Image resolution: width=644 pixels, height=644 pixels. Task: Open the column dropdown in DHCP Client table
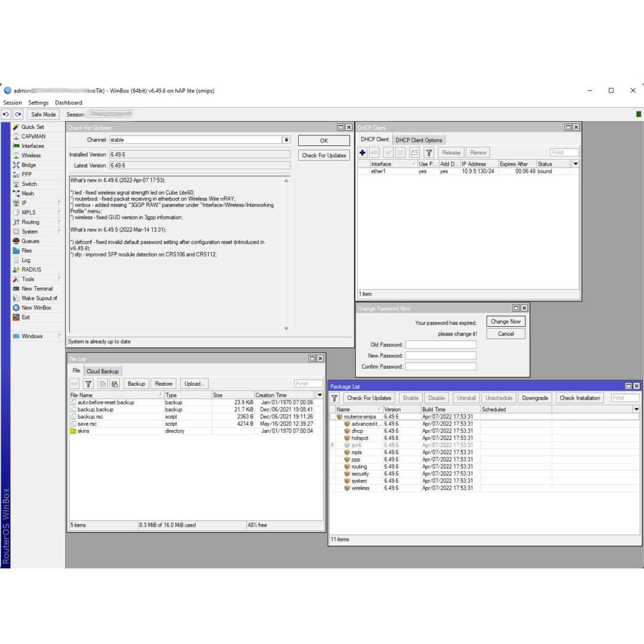[x=575, y=164]
